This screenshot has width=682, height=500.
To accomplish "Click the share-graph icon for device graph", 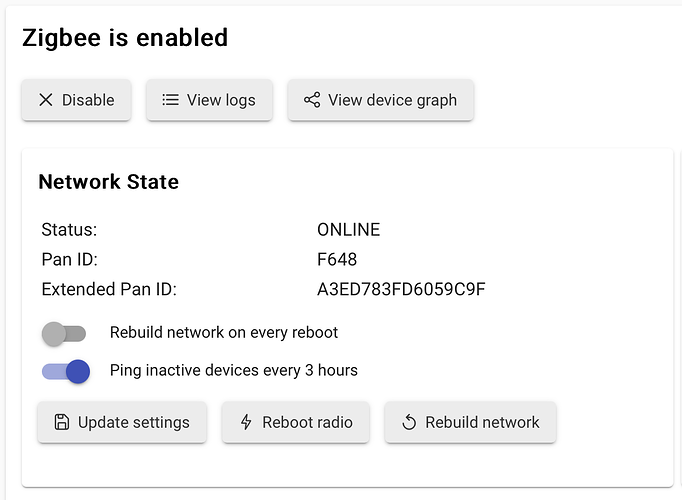I will (x=312, y=100).
